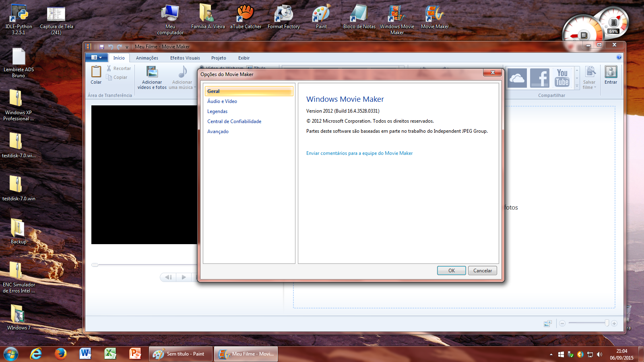Image resolution: width=644 pixels, height=362 pixels.
Task: Switch to the Animações tab
Action: point(147,58)
